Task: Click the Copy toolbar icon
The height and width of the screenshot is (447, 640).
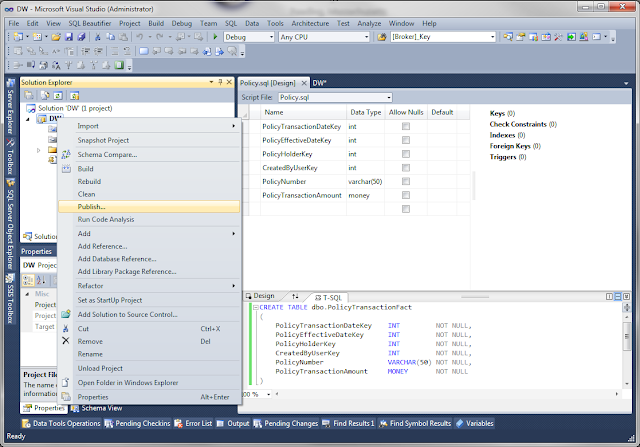Action: tap(110, 37)
